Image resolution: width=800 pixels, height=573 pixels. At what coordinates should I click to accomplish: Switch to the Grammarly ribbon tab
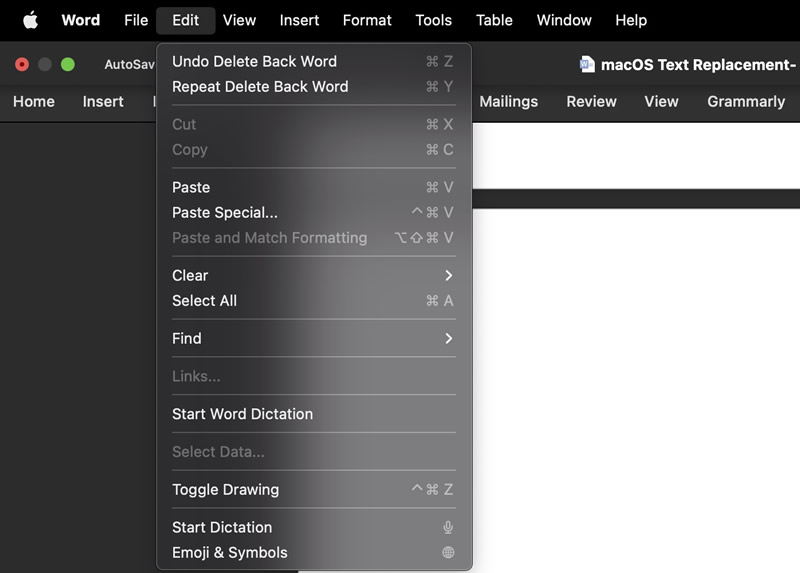point(746,102)
